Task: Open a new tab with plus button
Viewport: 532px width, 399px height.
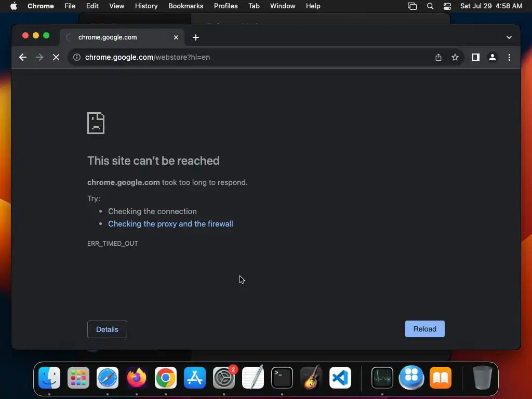Action: coord(196,37)
